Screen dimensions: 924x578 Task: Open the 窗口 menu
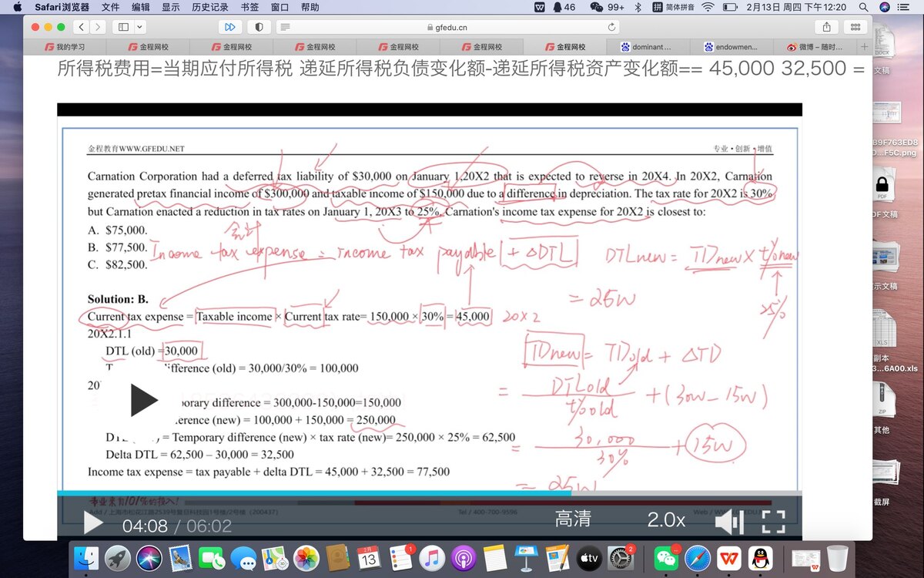tap(280, 7)
